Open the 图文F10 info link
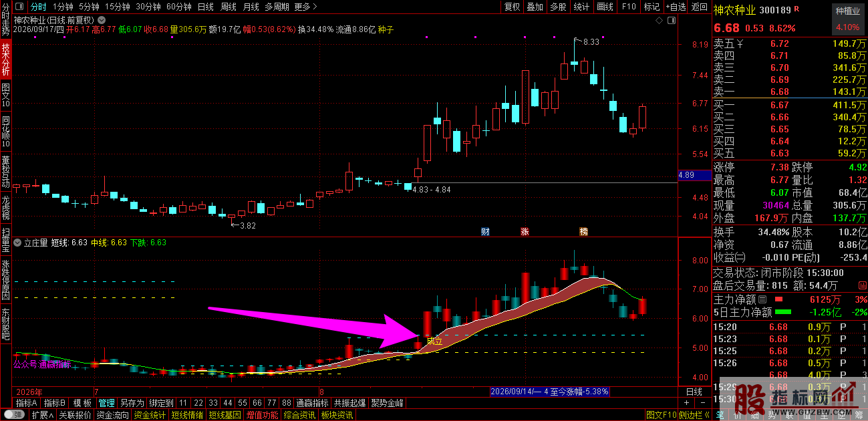 (661, 415)
